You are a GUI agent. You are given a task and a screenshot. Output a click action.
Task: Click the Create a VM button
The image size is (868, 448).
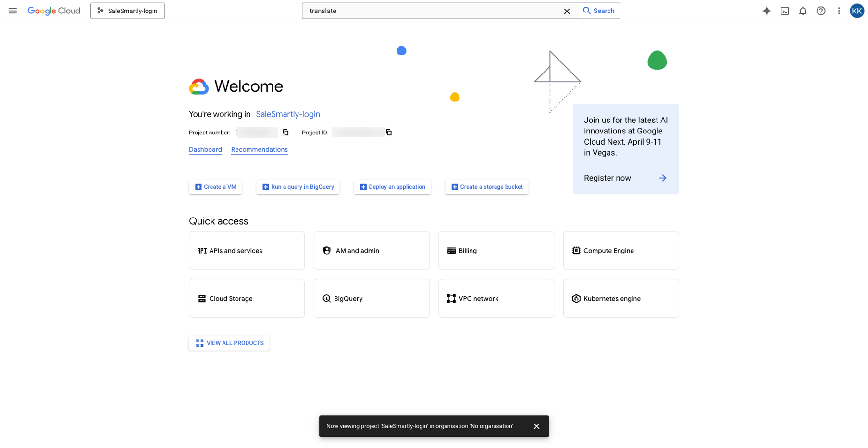(x=215, y=187)
